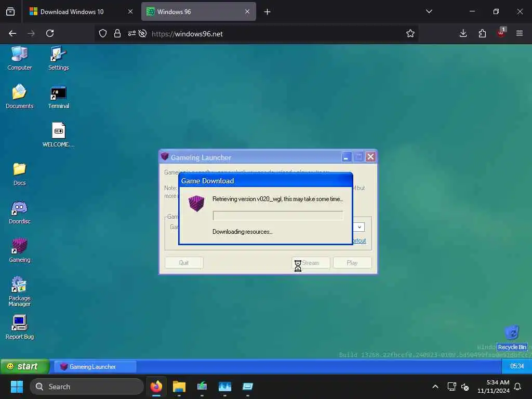Open a new browser tab
Screen dimensions: 532x399
[x=268, y=12]
